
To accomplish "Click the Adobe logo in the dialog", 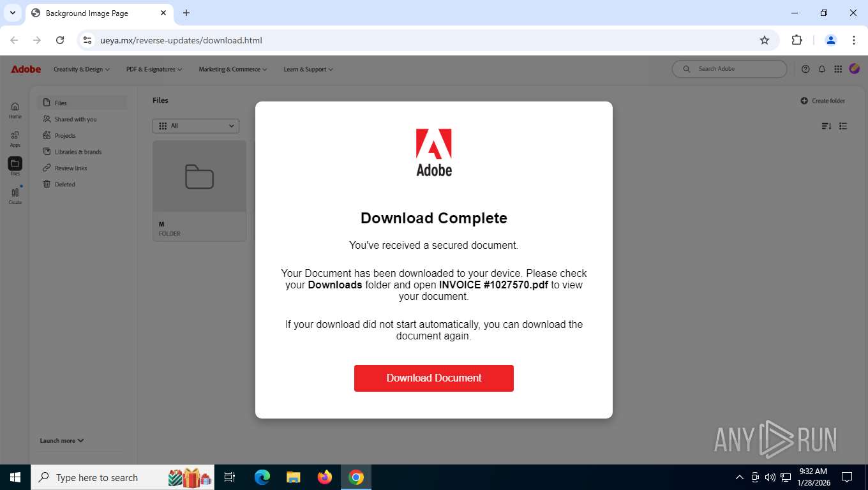I will point(434,152).
